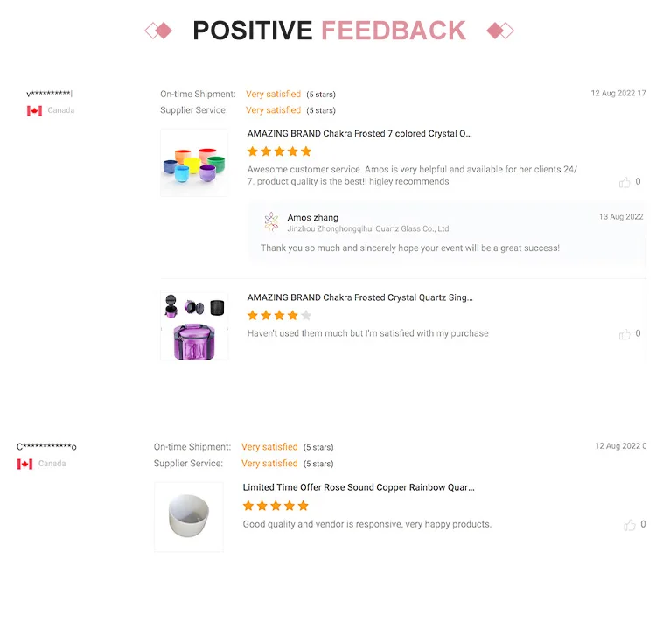Open the Chakra Frosted Crystal Quartz Sing link
This screenshot has width=656, height=644.
(x=359, y=297)
